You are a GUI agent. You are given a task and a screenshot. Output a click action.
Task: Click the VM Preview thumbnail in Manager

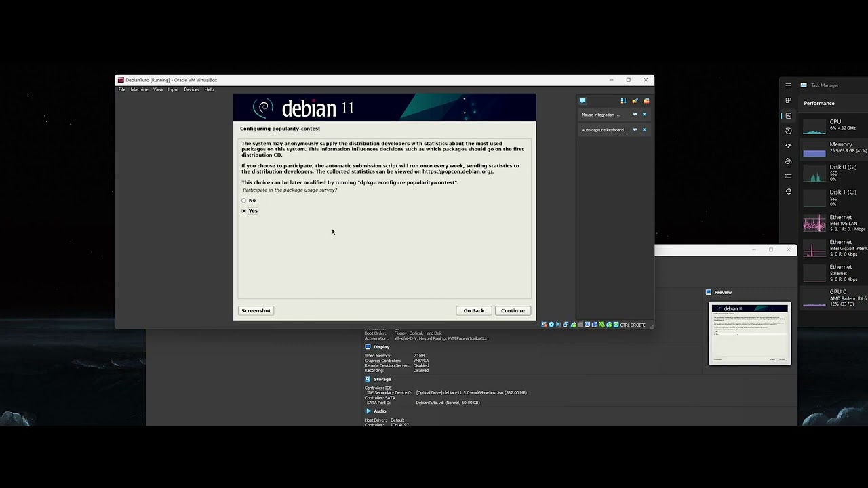click(750, 333)
